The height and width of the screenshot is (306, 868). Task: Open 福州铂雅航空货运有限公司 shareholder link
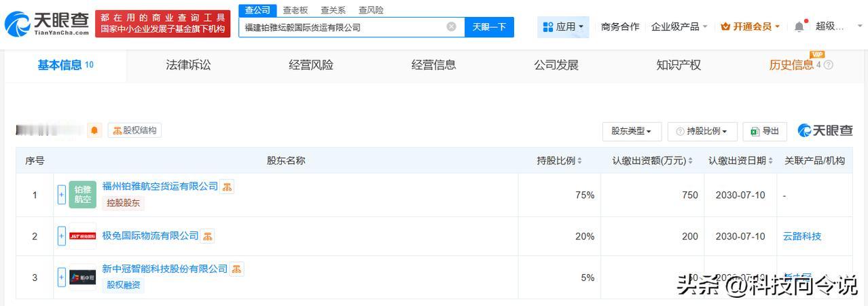[x=160, y=186]
